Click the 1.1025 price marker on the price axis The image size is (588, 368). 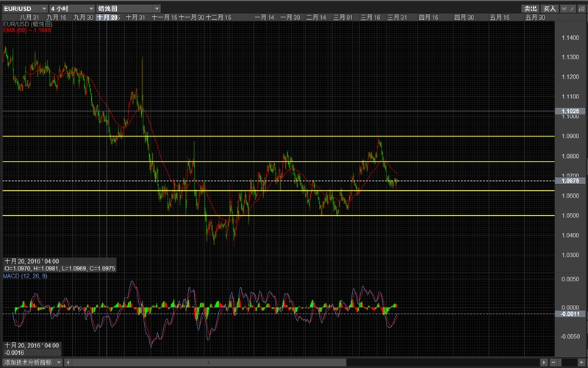click(570, 111)
